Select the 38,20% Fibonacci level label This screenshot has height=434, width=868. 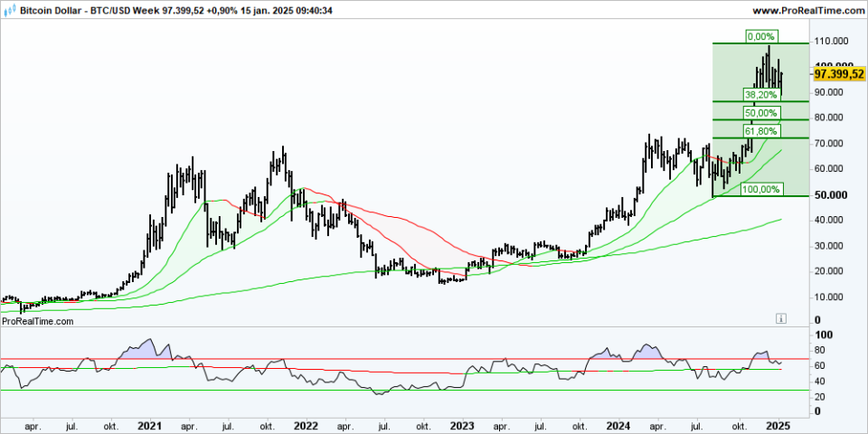[760, 95]
